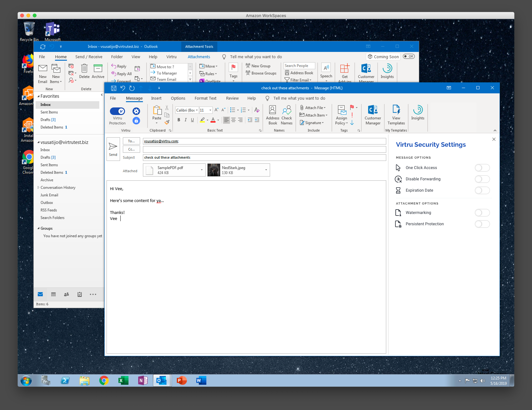
Task: Click the text highlight color button
Action: click(x=203, y=120)
